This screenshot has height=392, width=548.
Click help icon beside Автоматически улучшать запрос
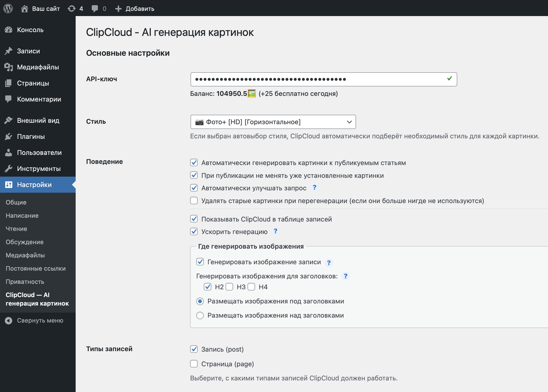click(x=314, y=187)
